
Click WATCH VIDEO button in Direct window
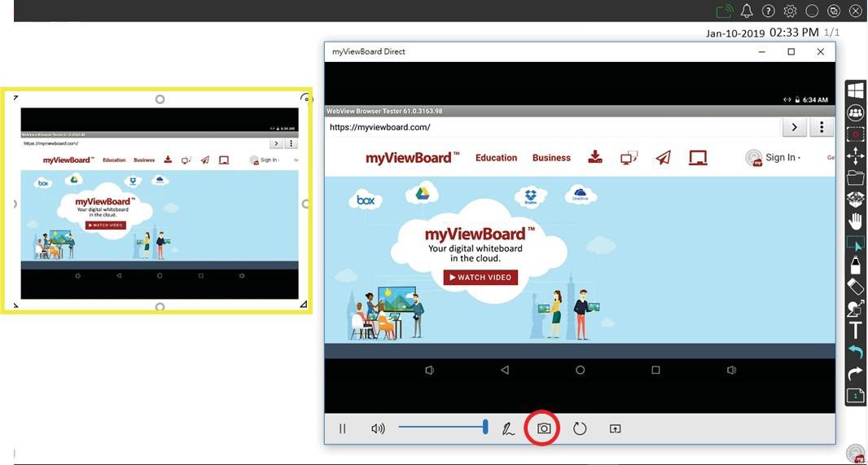tap(480, 278)
